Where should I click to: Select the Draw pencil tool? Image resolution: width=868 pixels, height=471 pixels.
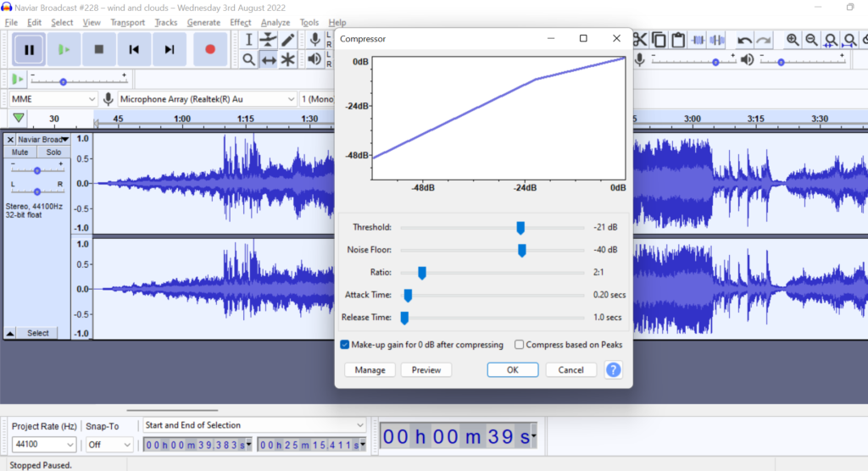[x=288, y=40]
